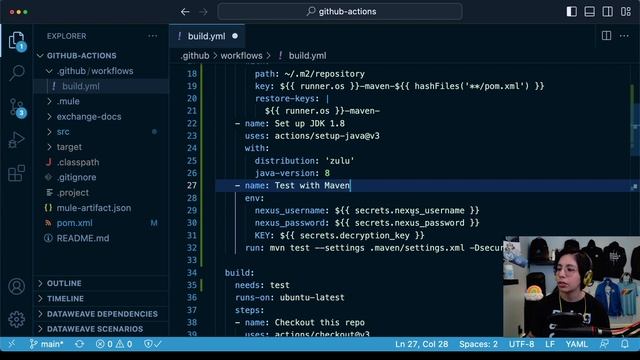The image size is (640, 360).
Task: Change encoding via UTF-8
Action: pyautogui.click(x=521, y=344)
